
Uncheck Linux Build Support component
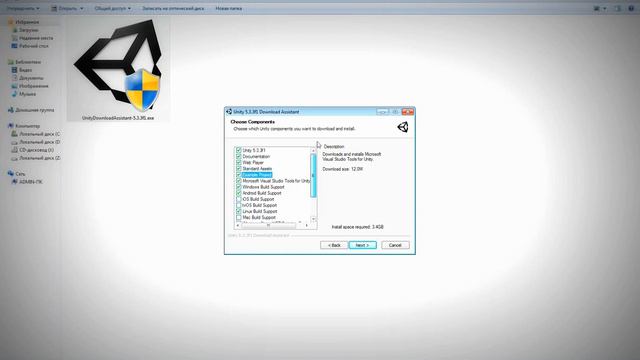(239, 211)
